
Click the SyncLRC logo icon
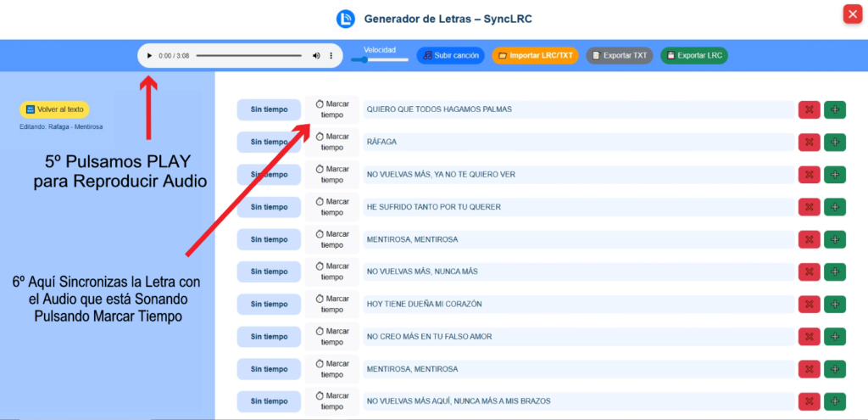click(345, 19)
